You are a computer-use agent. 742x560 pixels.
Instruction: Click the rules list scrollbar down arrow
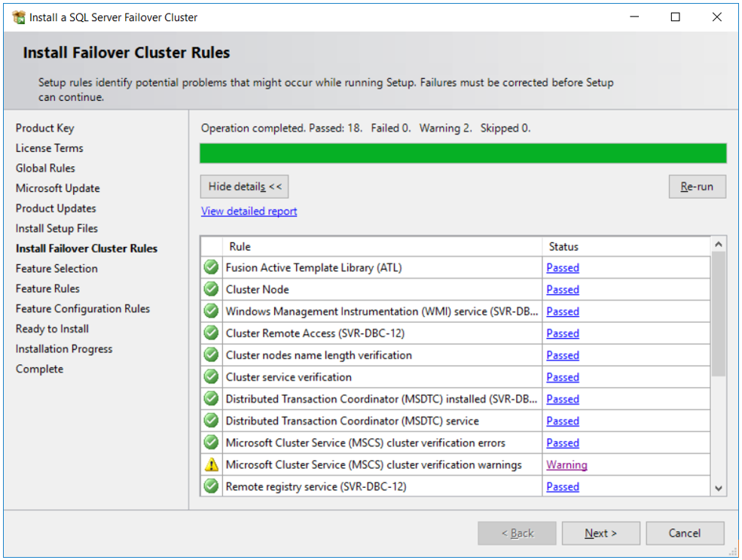pos(719,488)
